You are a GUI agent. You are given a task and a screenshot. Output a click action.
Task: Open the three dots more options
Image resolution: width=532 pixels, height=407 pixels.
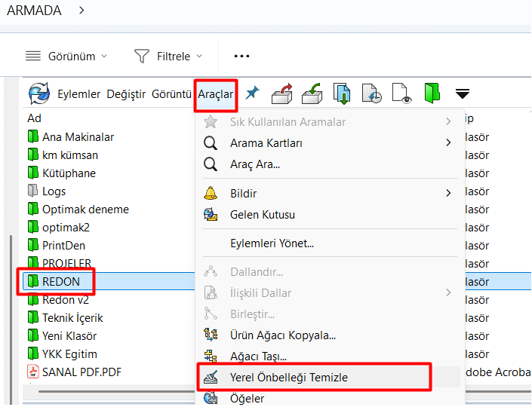click(241, 57)
